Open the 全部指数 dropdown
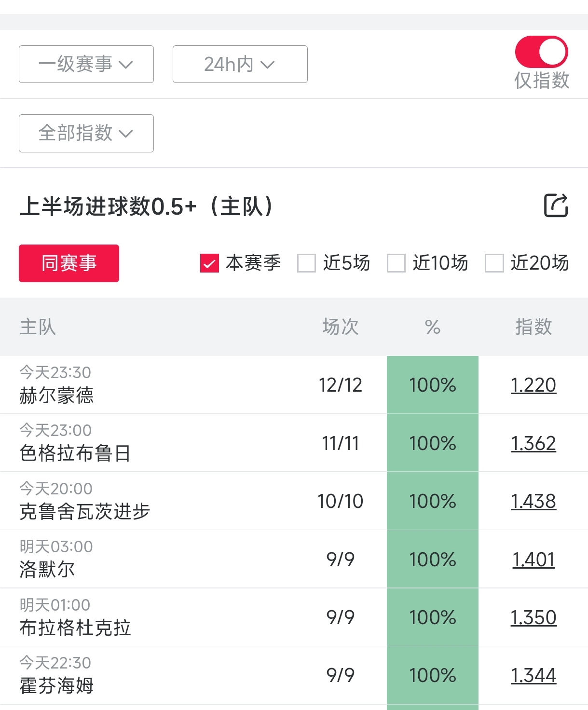The height and width of the screenshot is (710, 588). [86, 133]
